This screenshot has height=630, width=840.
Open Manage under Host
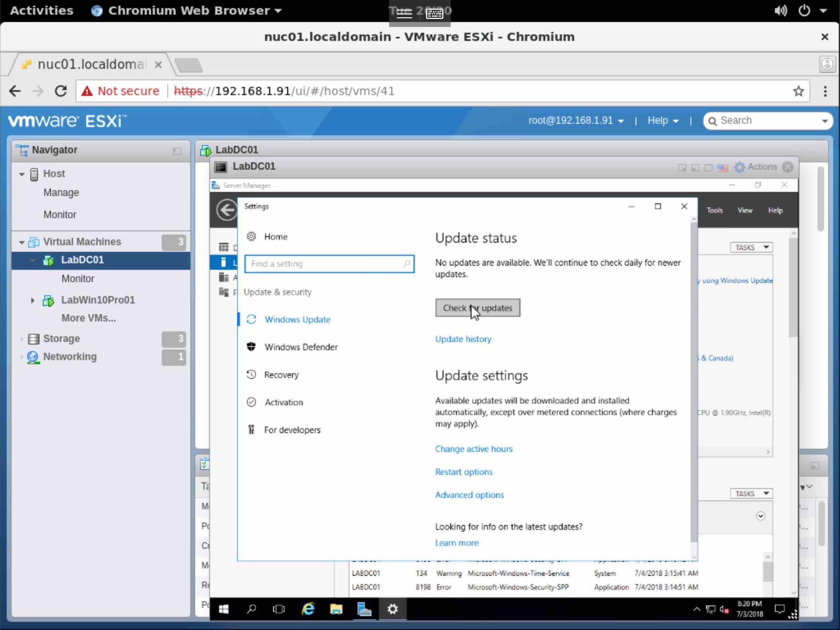(x=61, y=192)
